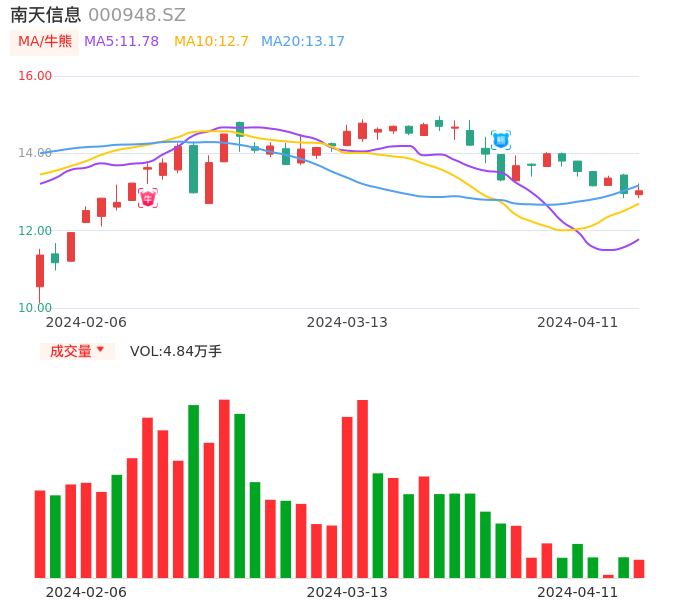Click the stock name 南天信息
Screen dimensions: 686x606
click(46, 15)
